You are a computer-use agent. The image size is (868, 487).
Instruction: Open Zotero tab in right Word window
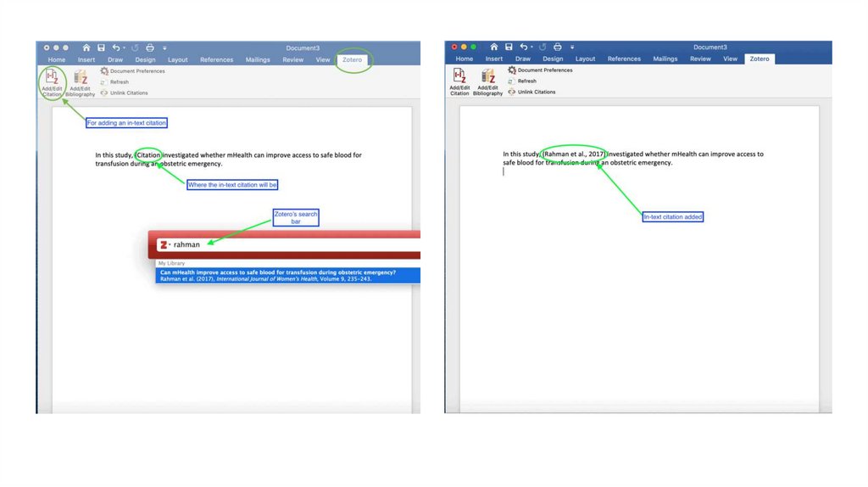coord(759,59)
